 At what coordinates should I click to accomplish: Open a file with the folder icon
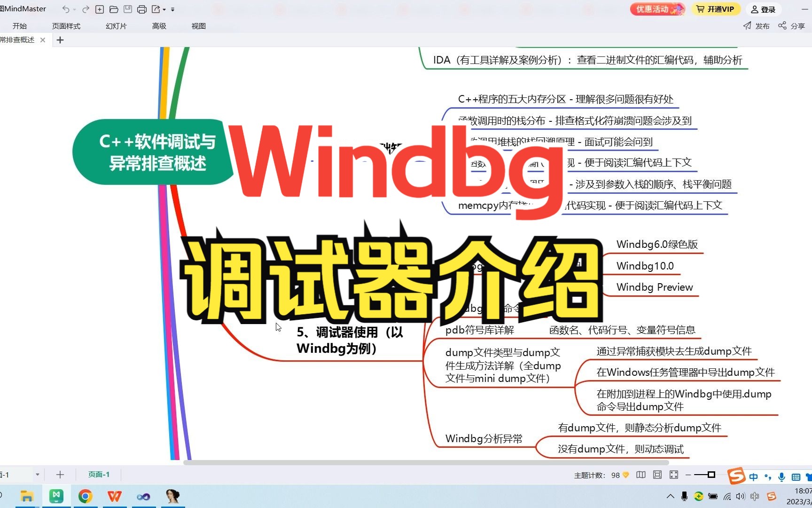[x=114, y=9]
